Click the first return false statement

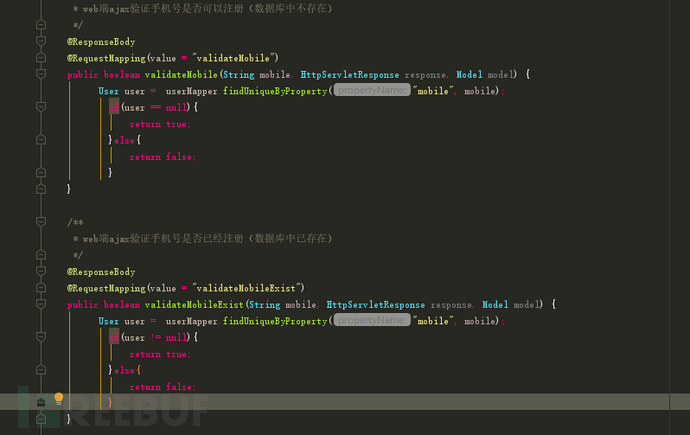(x=162, y=157)
